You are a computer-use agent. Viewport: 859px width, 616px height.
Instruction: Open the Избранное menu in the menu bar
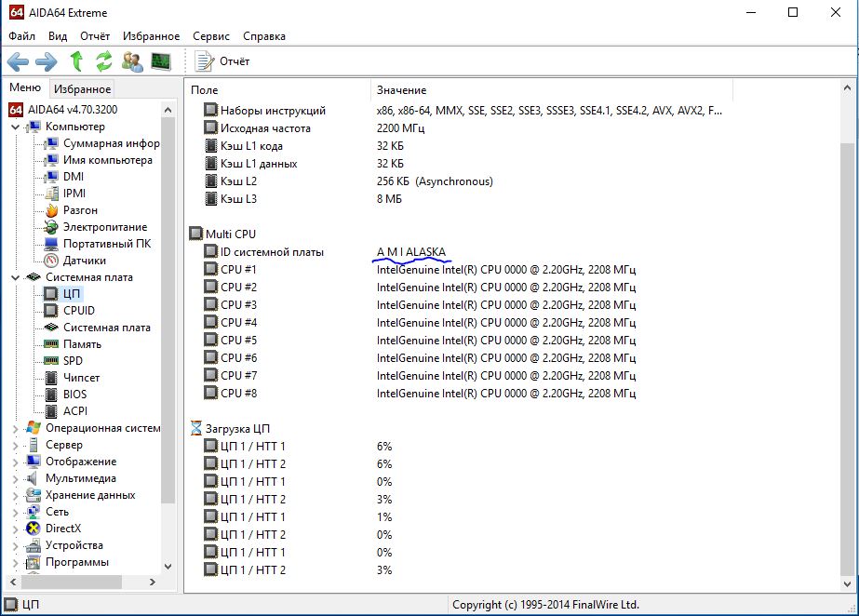pos(151,36)
